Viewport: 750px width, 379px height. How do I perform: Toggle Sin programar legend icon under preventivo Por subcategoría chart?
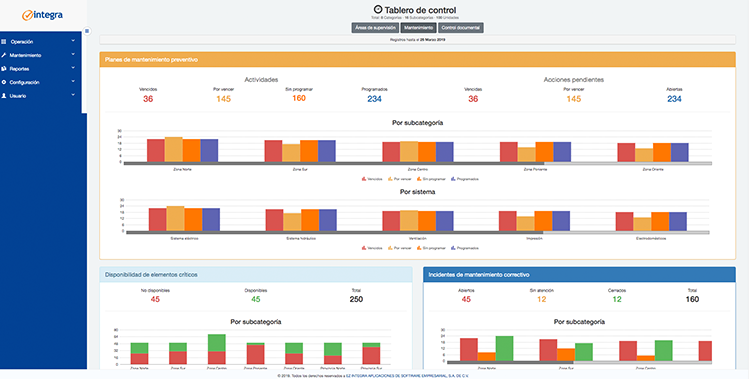tap(419, 179)
